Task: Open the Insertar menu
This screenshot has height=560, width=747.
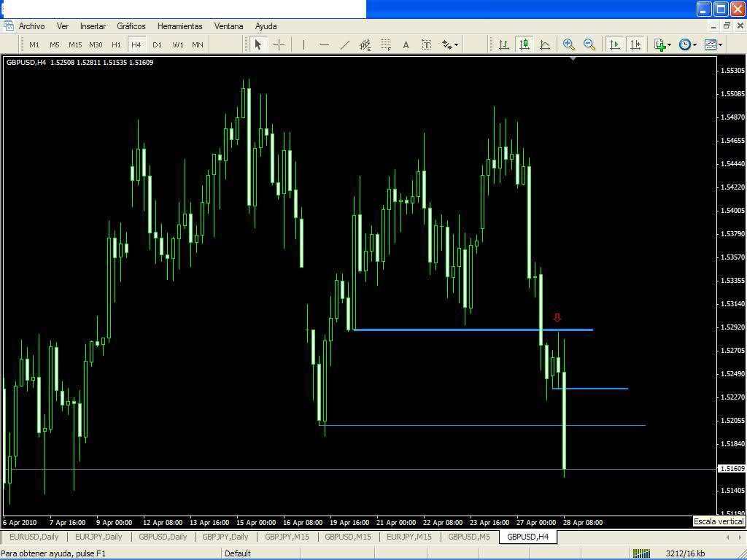Action: pos(93,26)
